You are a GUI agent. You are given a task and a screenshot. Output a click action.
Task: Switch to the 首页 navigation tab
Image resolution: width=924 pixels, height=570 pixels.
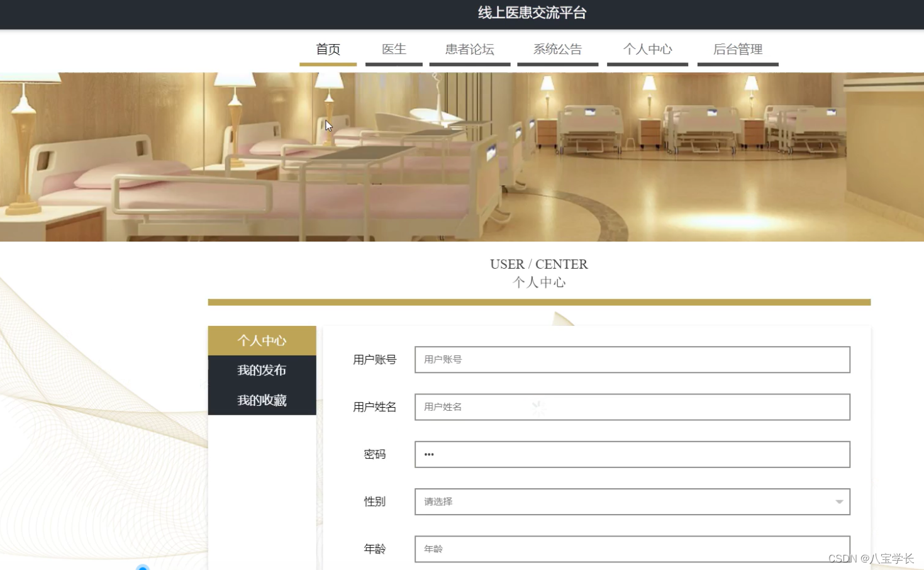point(328,49)
